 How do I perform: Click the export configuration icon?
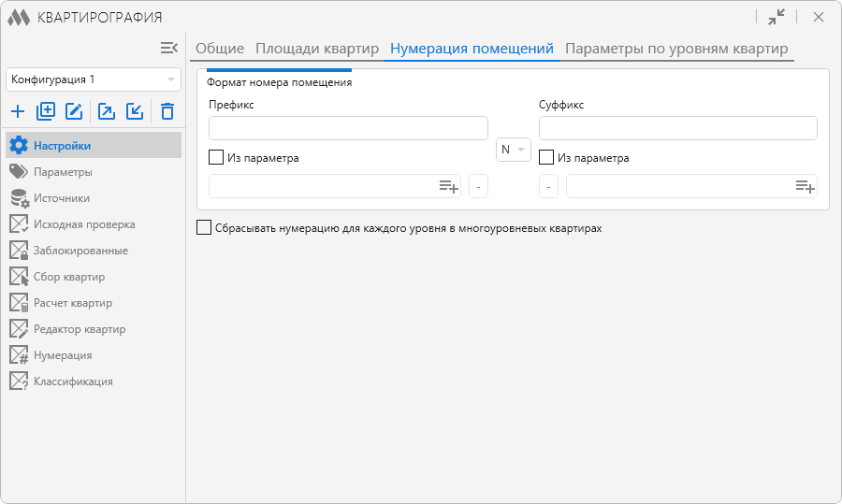coord(107,112)
